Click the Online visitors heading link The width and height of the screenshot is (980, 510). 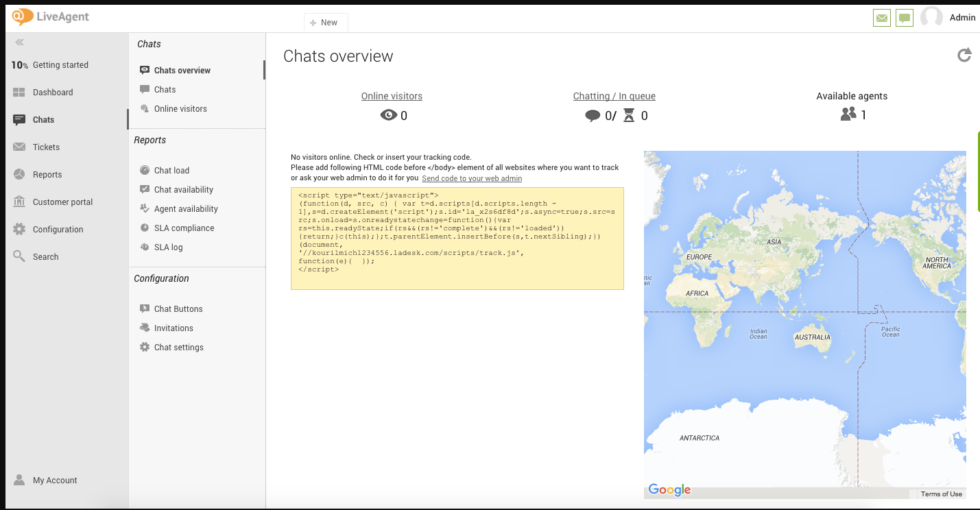coord(392,97)
